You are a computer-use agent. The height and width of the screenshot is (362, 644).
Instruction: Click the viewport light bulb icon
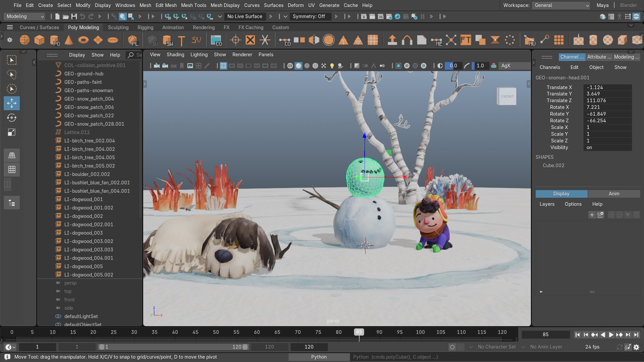click(x=332, y=66)
